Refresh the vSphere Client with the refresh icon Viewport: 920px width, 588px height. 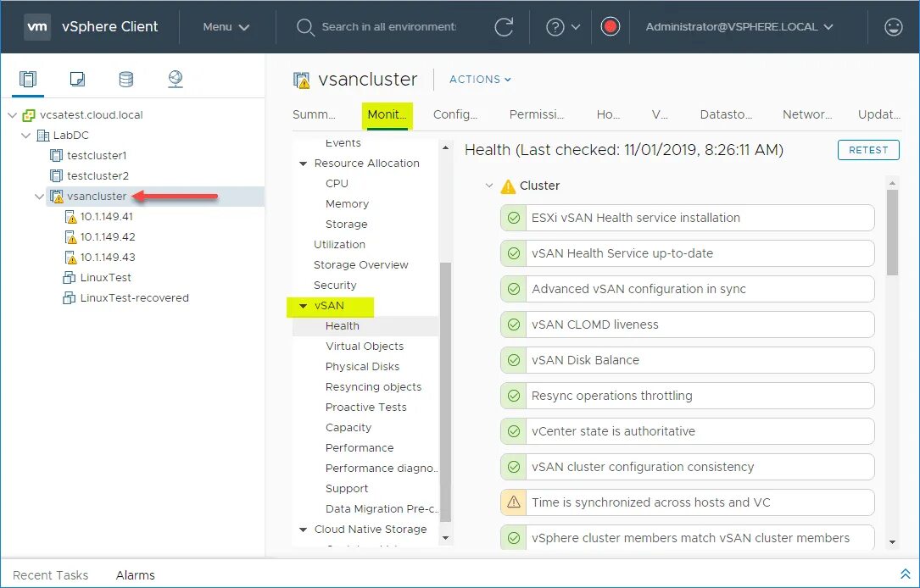[504, 26]
